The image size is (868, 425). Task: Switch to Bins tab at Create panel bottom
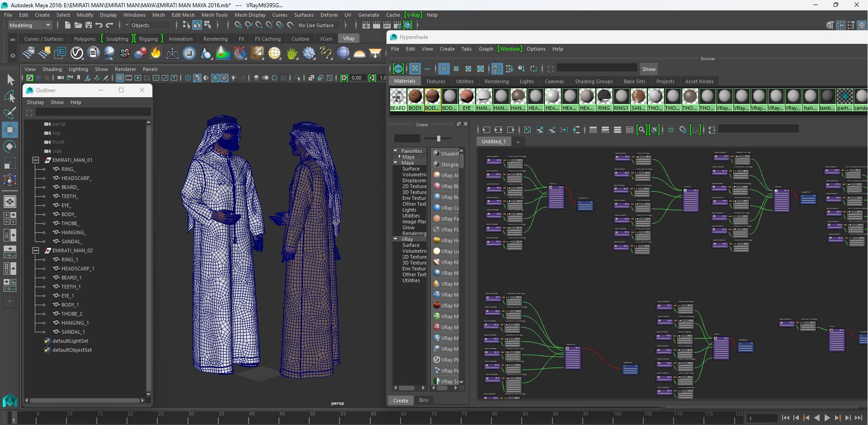(424, 400)
